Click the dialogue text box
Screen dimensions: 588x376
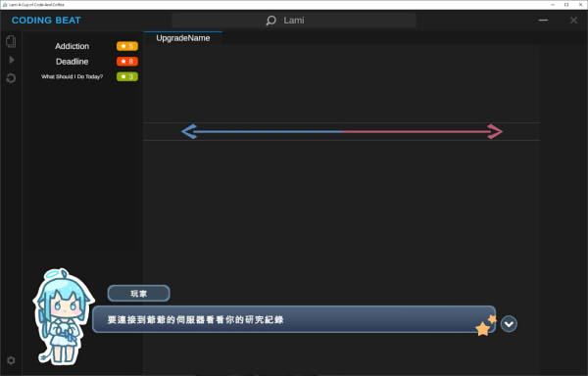point(294,319)
